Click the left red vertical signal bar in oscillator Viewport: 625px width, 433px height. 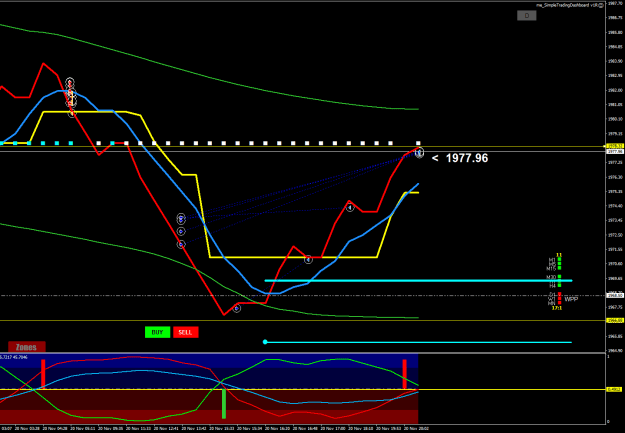click(x=43, y=373)
